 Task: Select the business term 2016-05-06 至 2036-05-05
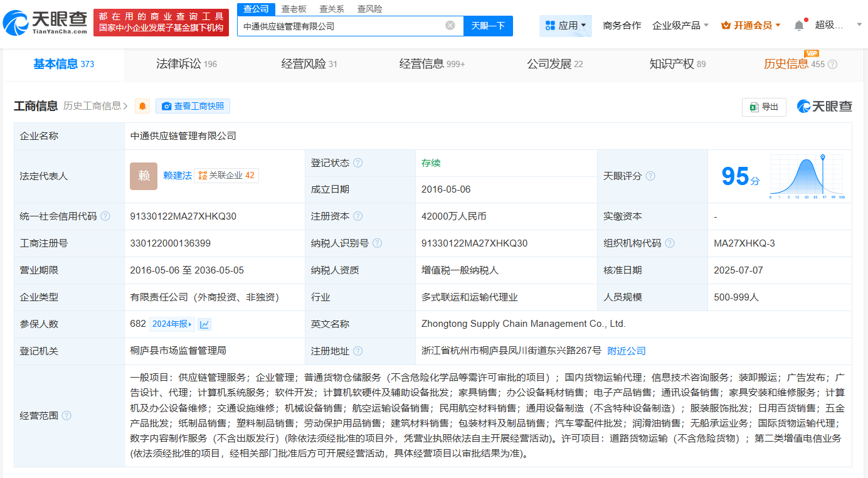point(187,270)
